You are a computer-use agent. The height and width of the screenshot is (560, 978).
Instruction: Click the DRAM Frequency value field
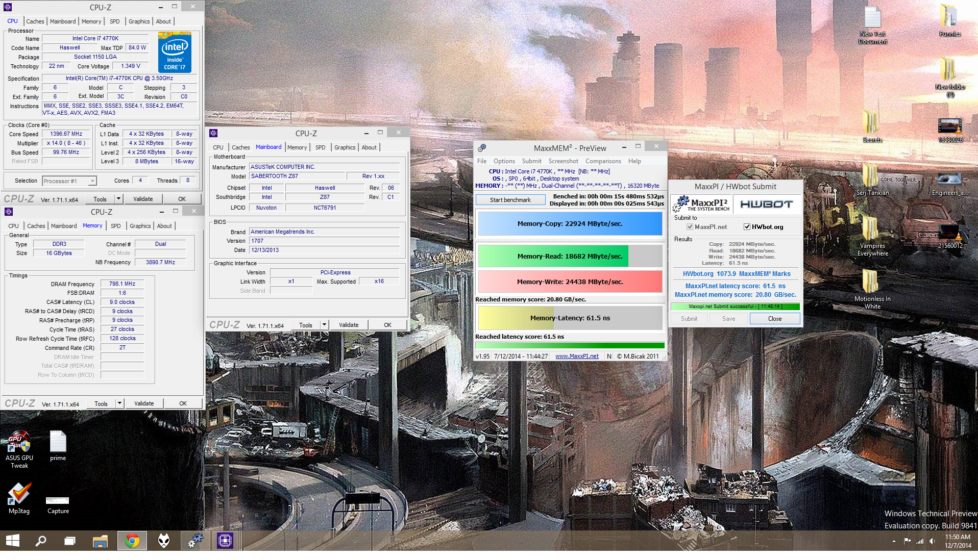pos(122,284)
